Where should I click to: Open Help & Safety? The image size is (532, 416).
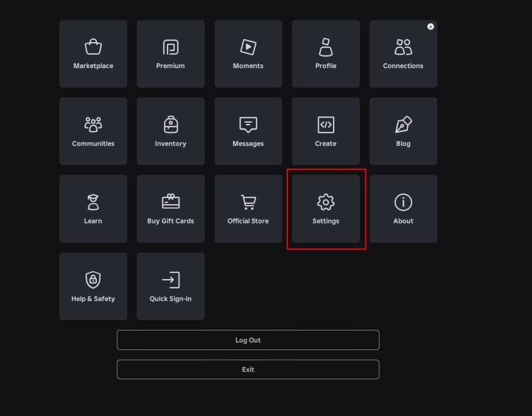point(93,286)
